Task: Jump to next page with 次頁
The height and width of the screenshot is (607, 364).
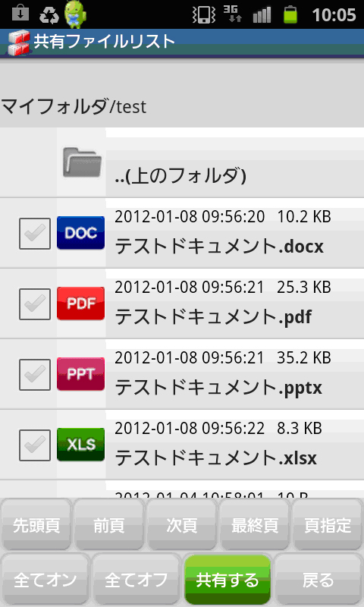Action: (x=181, y=525)
